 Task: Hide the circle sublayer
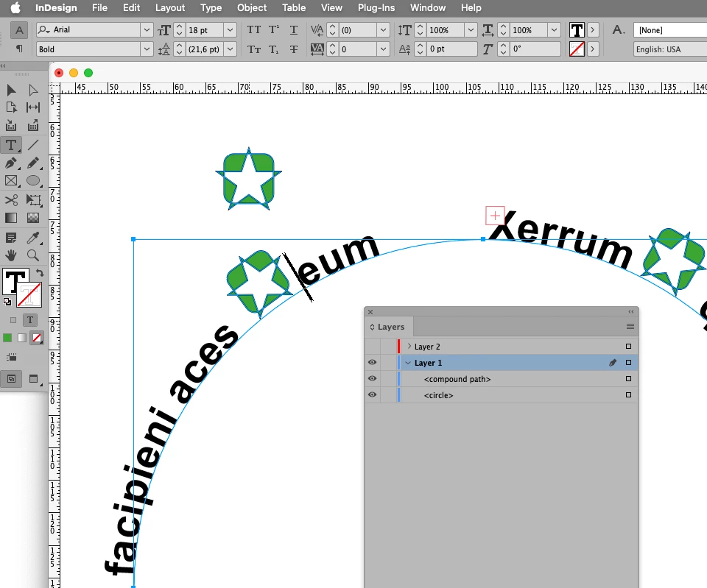[x=372, y=394]
